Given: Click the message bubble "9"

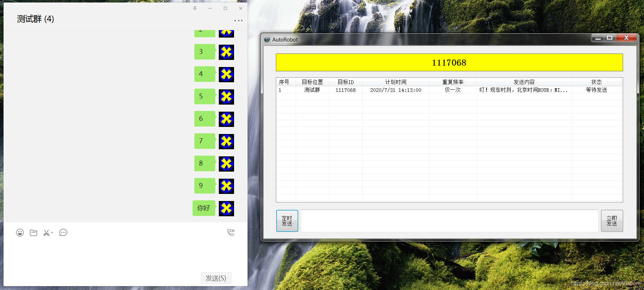Looking at the screenshot, I should coord(205,186).
